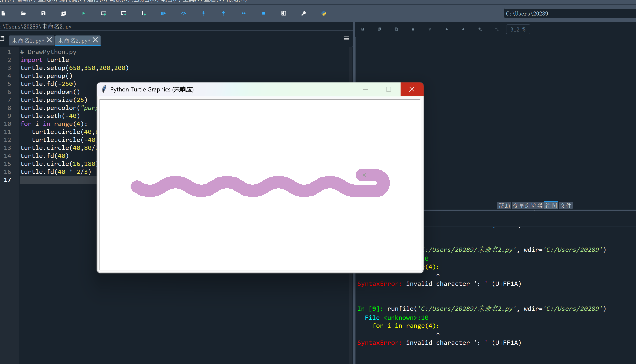Toggle maximize current pane with the toolbar icon
The image size is (636, 364).
click(x=283, y=13)
